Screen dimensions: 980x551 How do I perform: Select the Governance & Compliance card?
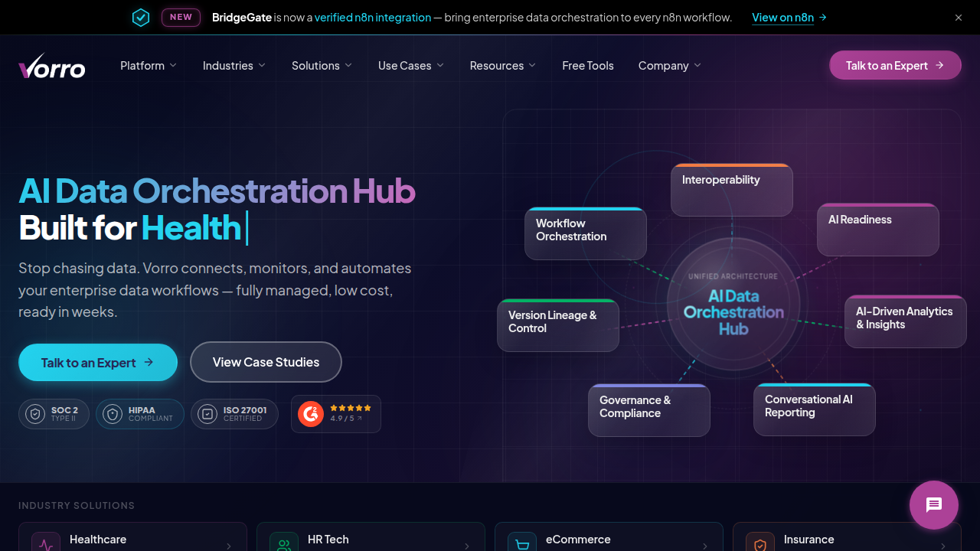click(x=649, y=410)
